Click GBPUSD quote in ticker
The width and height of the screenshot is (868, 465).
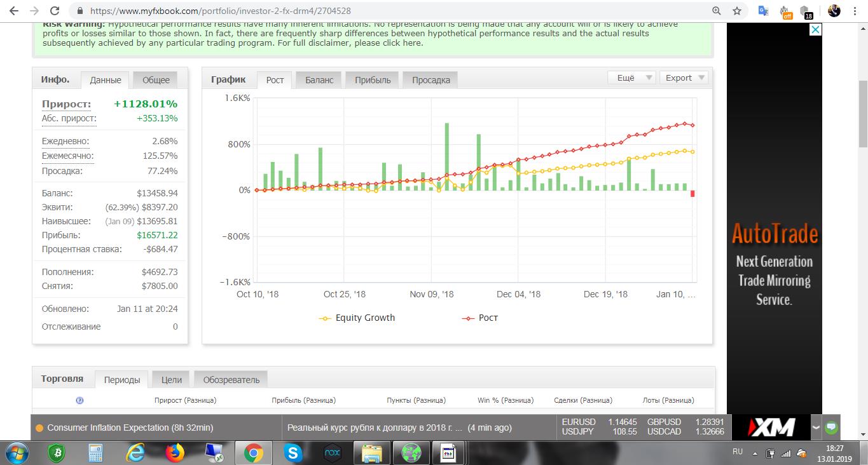[685, 422]
